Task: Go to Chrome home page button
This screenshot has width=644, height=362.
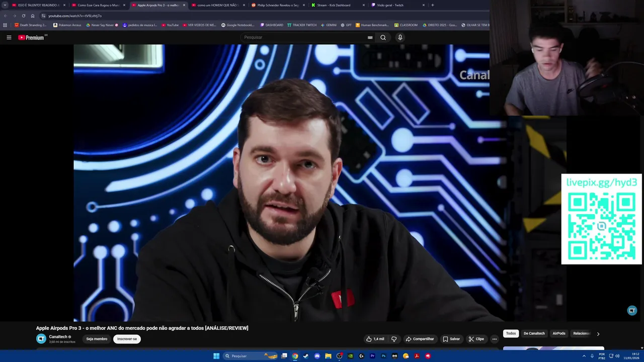Action: pos(33,16)
